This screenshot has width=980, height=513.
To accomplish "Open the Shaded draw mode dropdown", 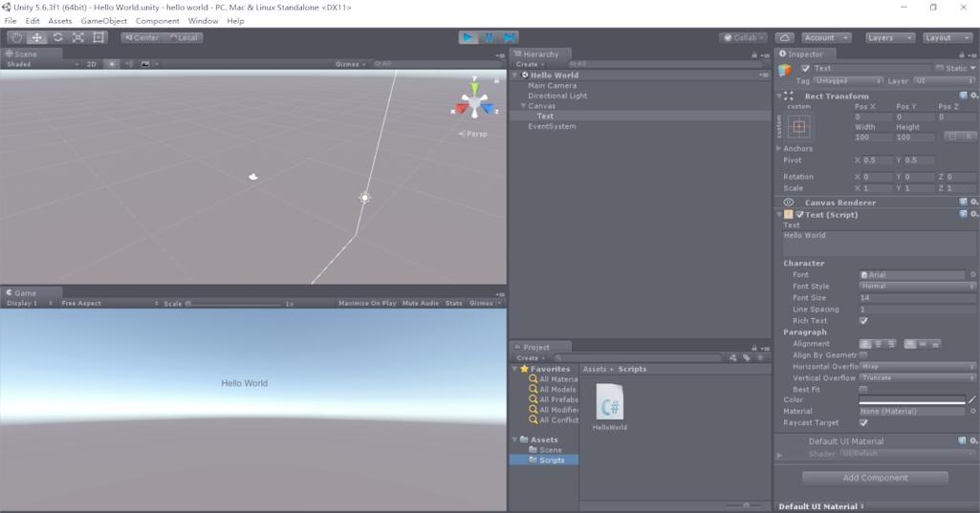I will click(x=42, y=64).
